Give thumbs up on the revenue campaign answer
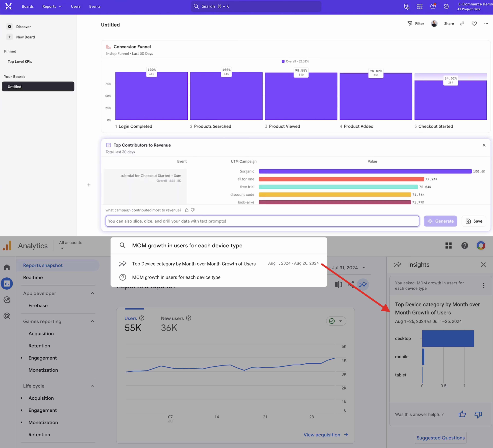Image resolution: width=493 pixels, height=448 pixels. [187, 210]
